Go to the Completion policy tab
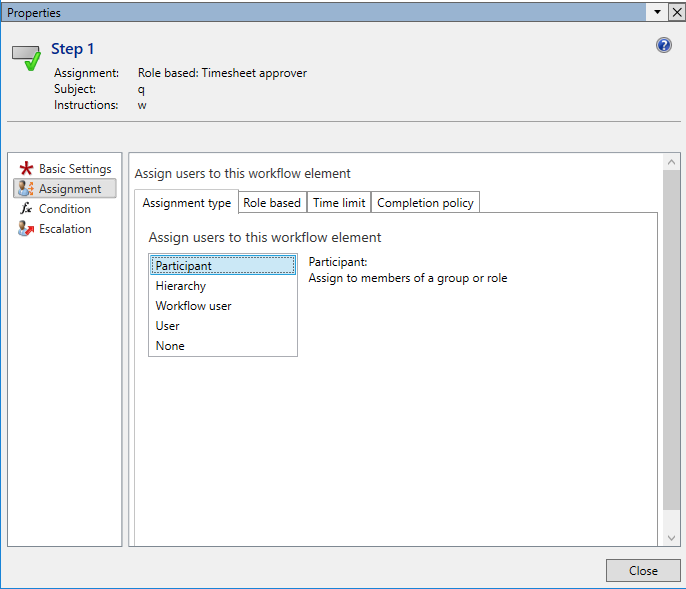This screenshot has width=686, height=589. click(425, 202)
